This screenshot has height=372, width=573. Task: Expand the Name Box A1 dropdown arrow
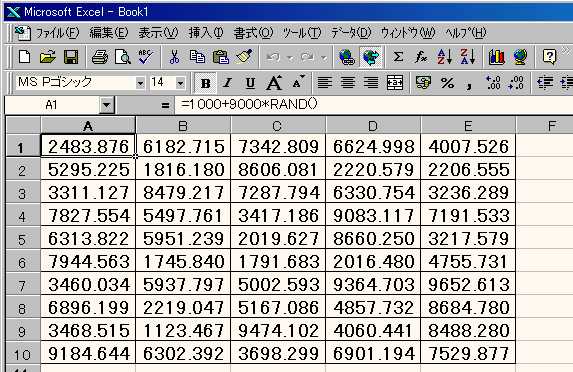point(106,106)
